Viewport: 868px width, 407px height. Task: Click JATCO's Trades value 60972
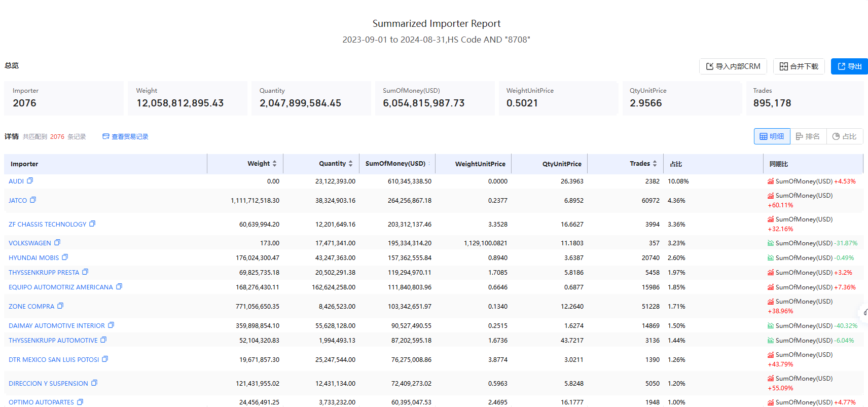pos(650,201)
